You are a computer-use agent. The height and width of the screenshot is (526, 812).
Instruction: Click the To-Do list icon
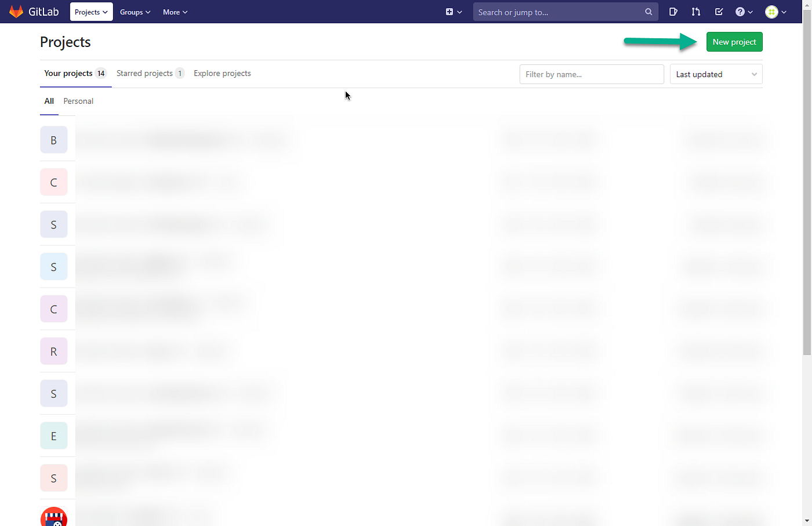(719, 11)
